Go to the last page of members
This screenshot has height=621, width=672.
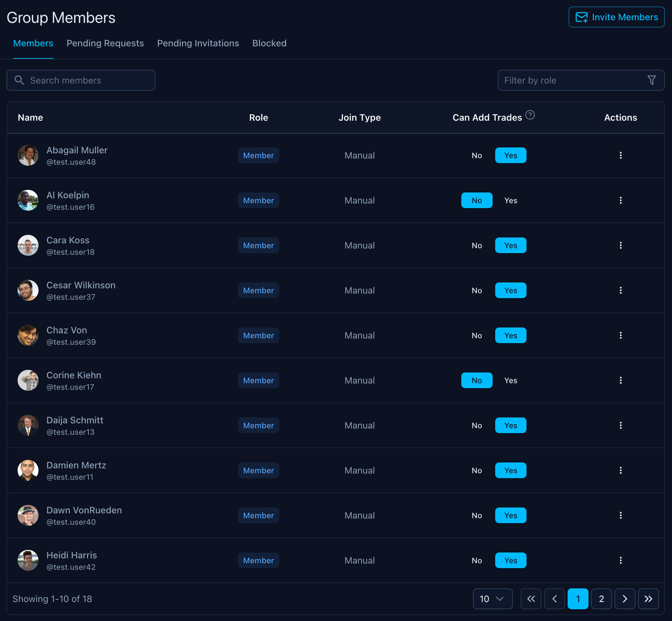point(648,599)
